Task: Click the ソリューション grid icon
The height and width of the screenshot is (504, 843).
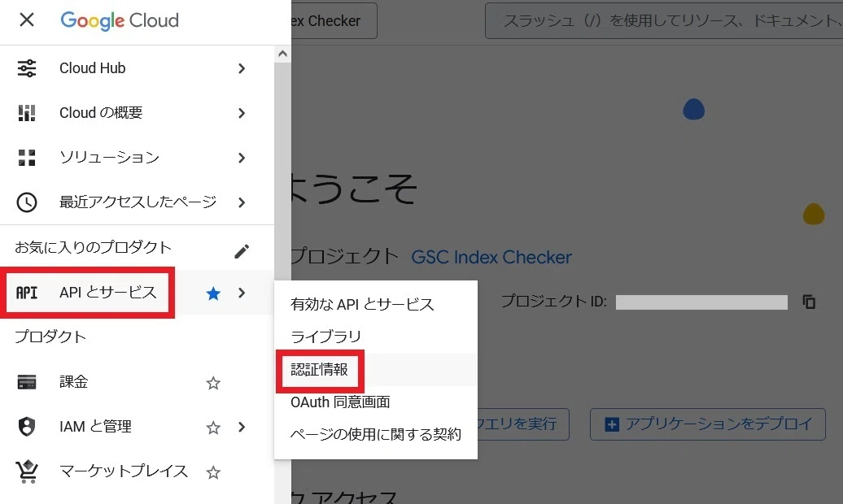Action: [x=26, y=158]
